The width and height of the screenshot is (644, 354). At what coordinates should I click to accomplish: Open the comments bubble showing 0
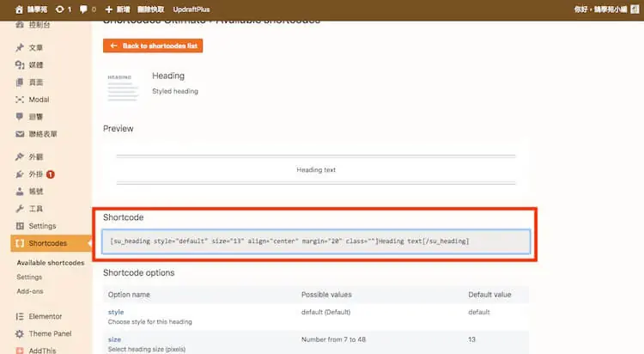tap(88, 9)
